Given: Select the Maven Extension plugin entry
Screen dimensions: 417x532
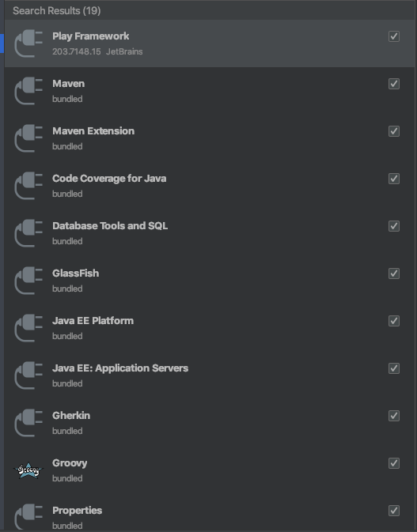Looking at the screenshot, I should click(x=210, y=138).
